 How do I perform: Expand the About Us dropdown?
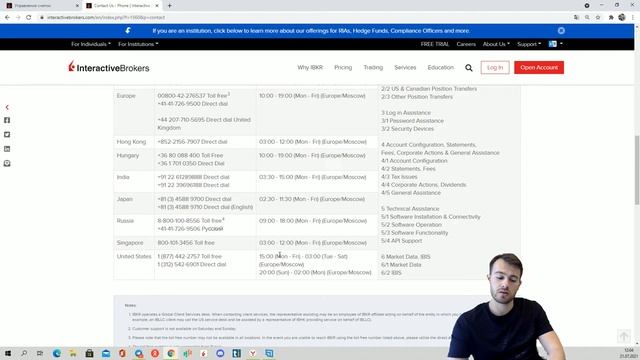pos(496,44)
